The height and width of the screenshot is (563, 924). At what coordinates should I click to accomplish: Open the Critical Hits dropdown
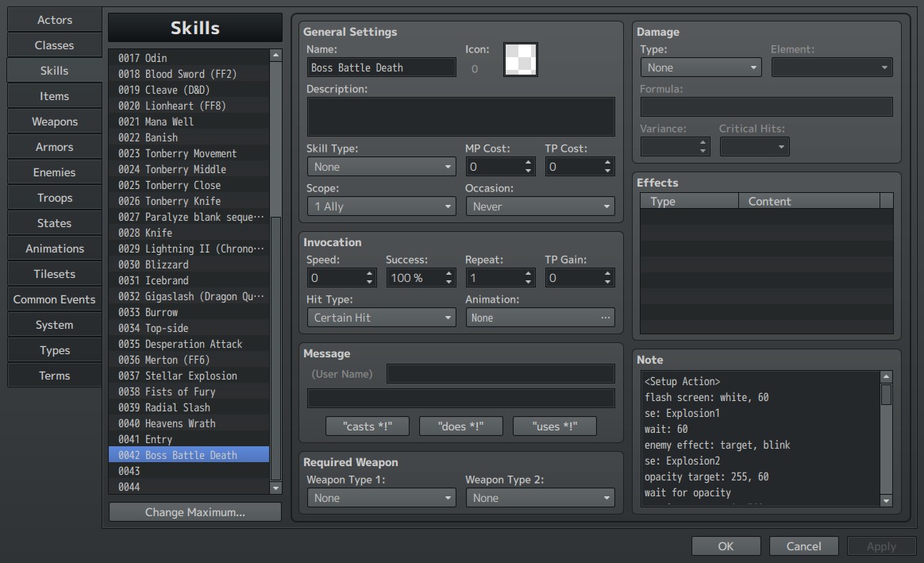click(754, 147)
